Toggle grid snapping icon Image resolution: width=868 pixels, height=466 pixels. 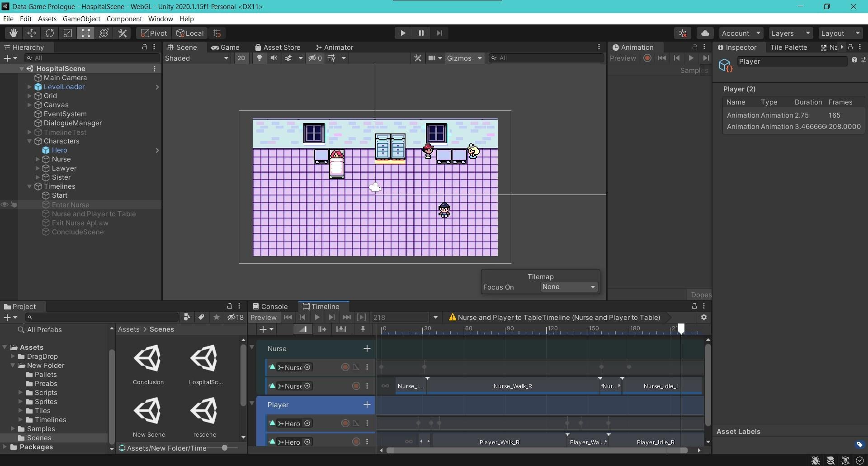pyautogui.click(x=217, y=33)
